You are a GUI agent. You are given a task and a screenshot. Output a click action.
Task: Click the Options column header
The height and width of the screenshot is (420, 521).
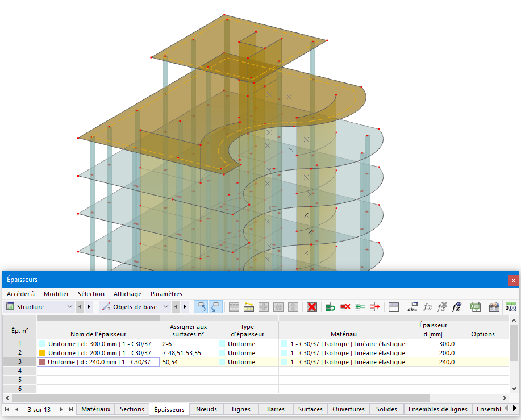(x=483, y=330)
